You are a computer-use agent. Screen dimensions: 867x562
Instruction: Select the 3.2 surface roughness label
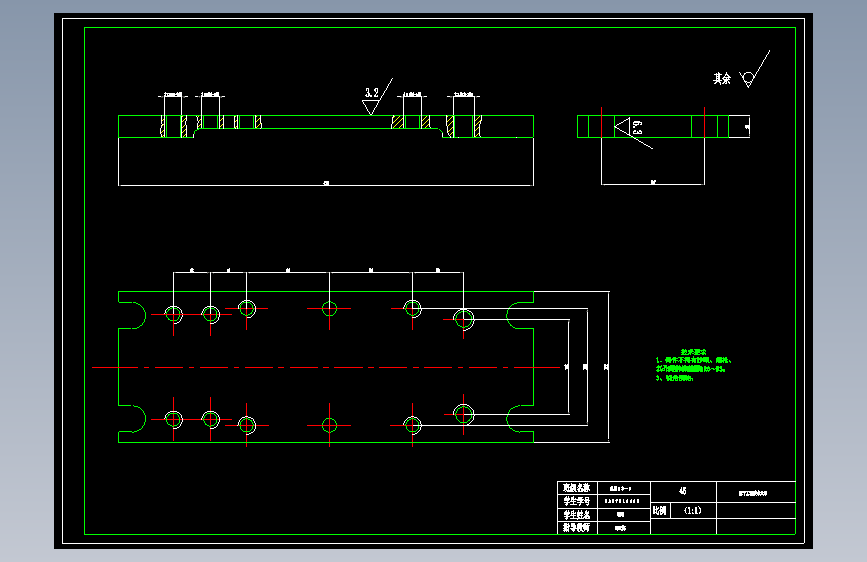(372, 92)
